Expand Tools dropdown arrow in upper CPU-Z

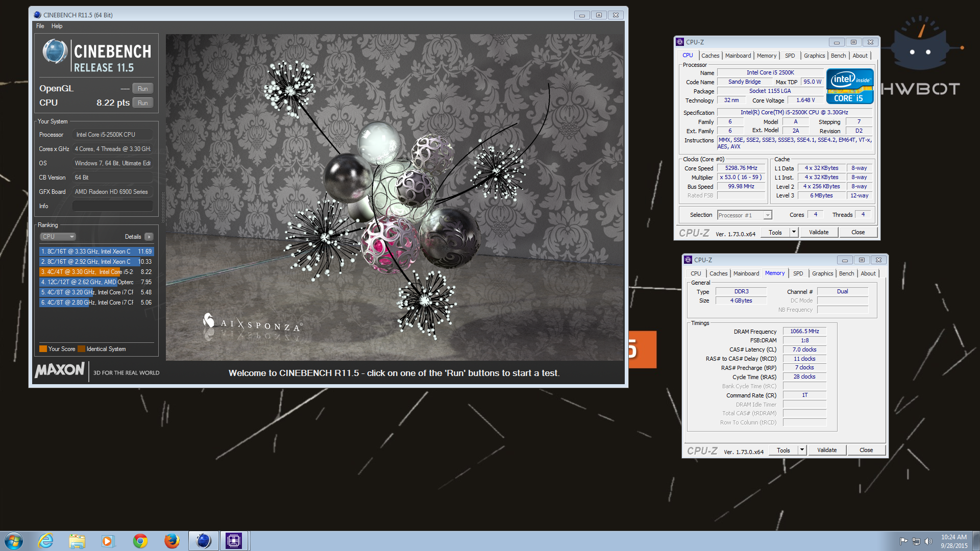pyautogui.click(x=794, y=233)
